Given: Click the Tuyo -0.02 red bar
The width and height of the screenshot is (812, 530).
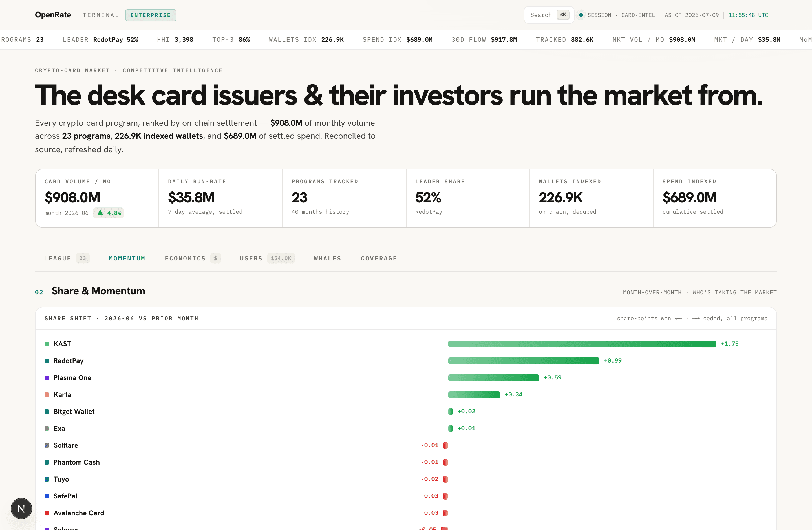Looking at the screenshot, I should 445,479.
